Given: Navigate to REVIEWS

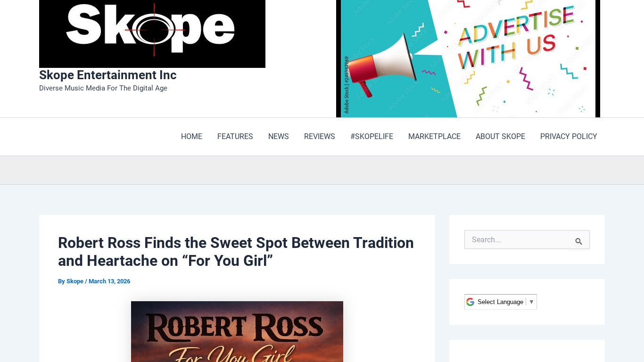Looking at the screenshot, I should pos(319,137).
